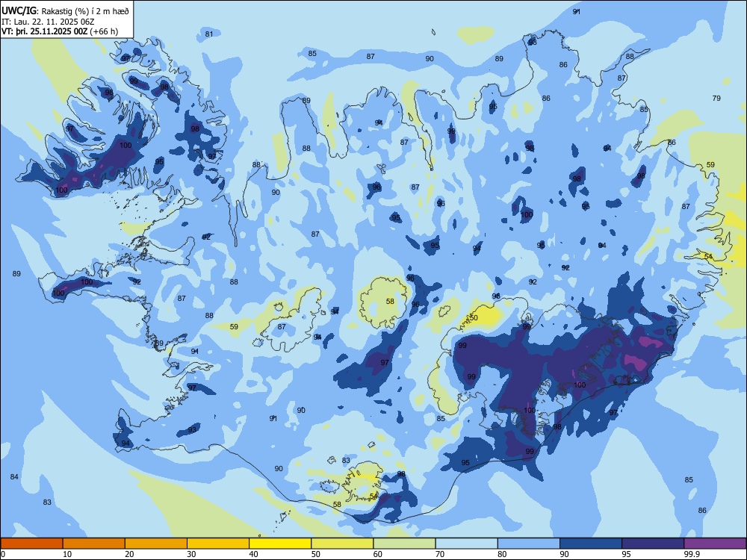Screen dimensions: 747x560
Task: Click the '20' legend scale label
Action: (129, 554)
